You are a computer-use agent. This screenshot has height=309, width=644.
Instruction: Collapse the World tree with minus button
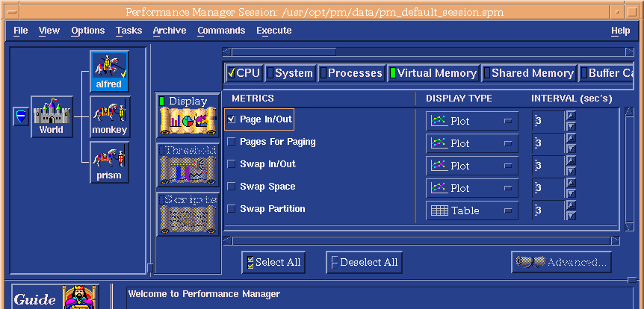21,117
